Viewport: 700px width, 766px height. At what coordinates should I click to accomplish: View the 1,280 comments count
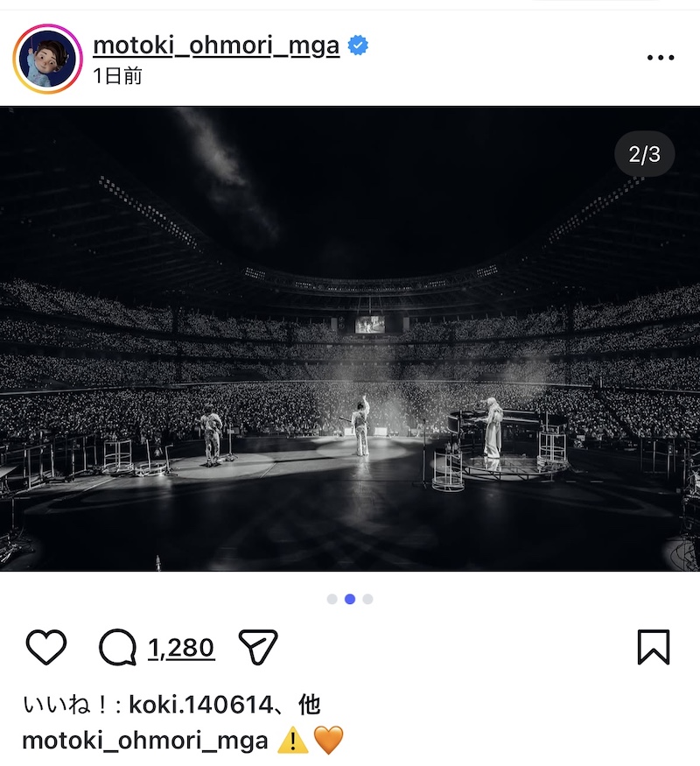click(x=180, y=648)
